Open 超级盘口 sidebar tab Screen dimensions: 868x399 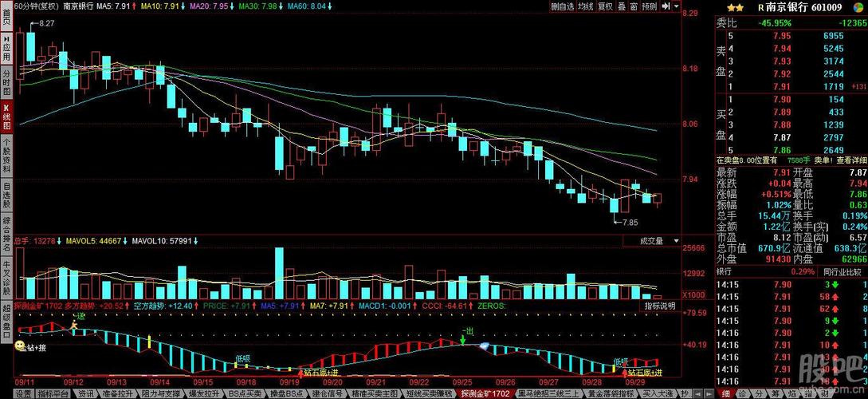pyautogui.click(x=6, y=321)
